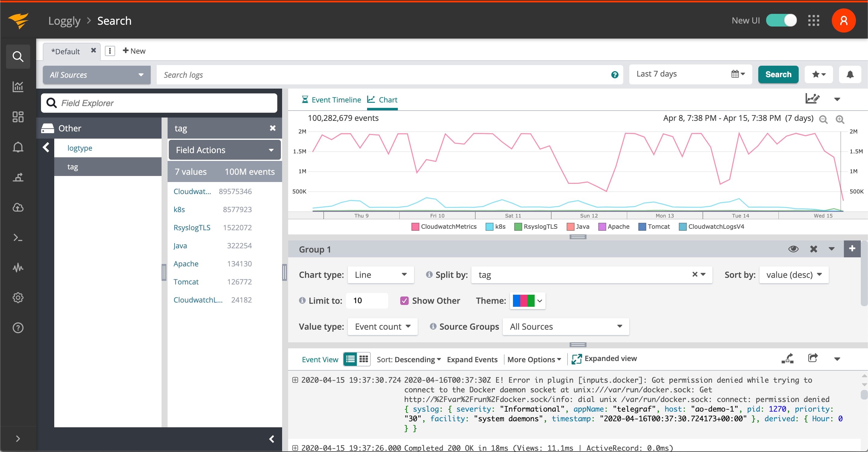Screen dimensions: 868x452
Task: Open the edit chart icon
Action: coord(812,99)
